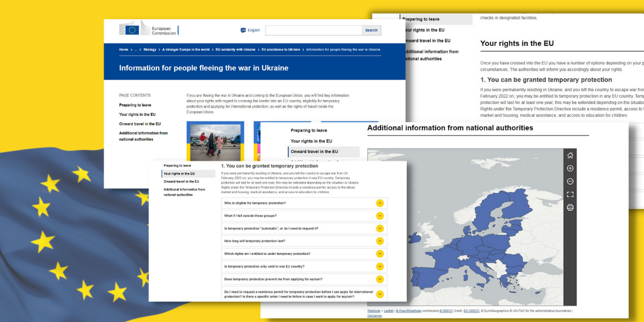Zoom out on the EU map

click(x=570, y=181)
